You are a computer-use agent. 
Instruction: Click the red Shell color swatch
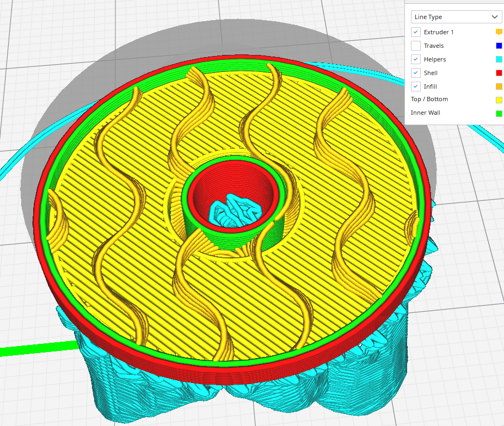499,72
